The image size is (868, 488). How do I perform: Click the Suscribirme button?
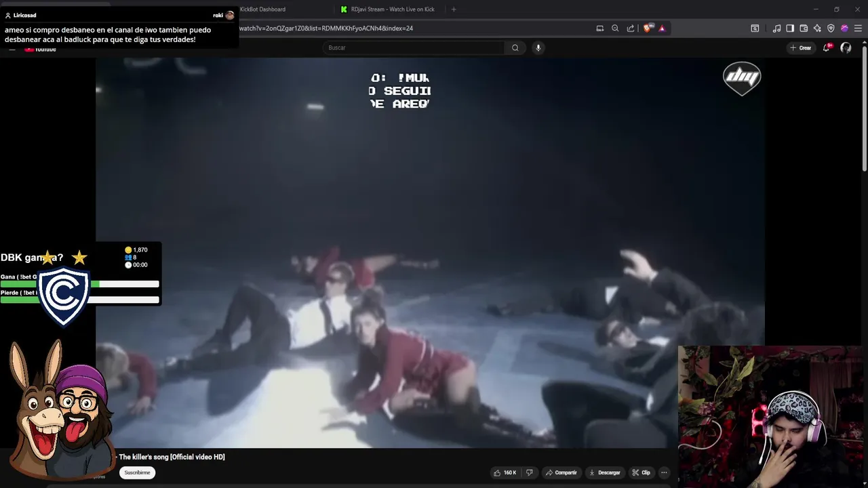pyautogui.click(x=137, y=472)
